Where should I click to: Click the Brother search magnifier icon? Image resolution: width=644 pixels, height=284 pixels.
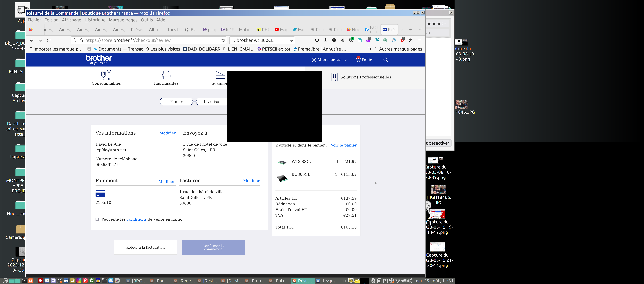coord(385,60)
